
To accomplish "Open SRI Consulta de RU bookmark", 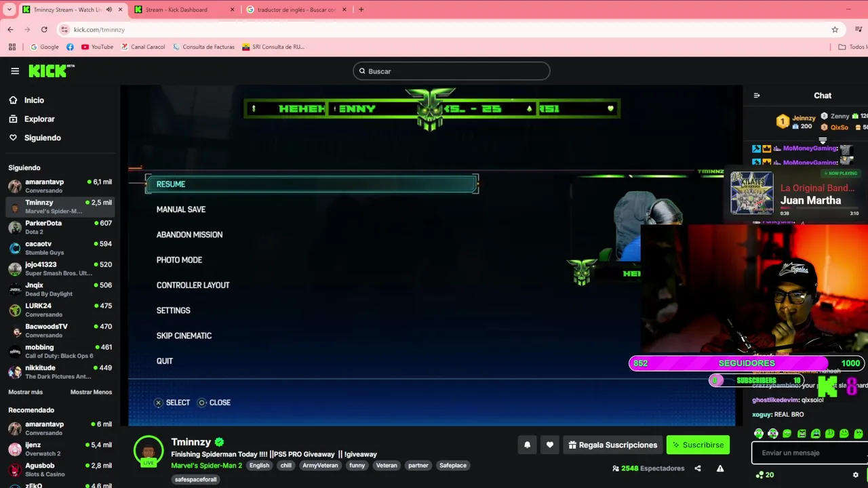I will (x=273, y=47).
